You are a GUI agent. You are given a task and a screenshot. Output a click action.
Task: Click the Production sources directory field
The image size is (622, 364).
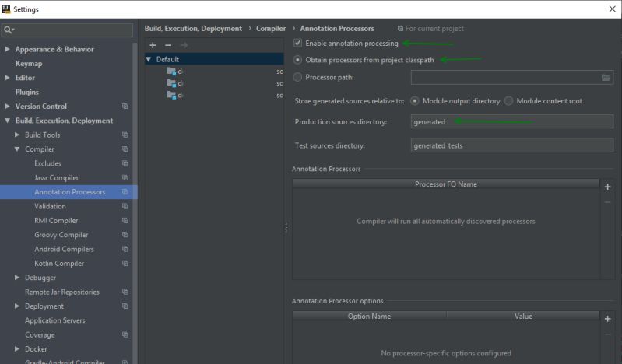point(512,122)
